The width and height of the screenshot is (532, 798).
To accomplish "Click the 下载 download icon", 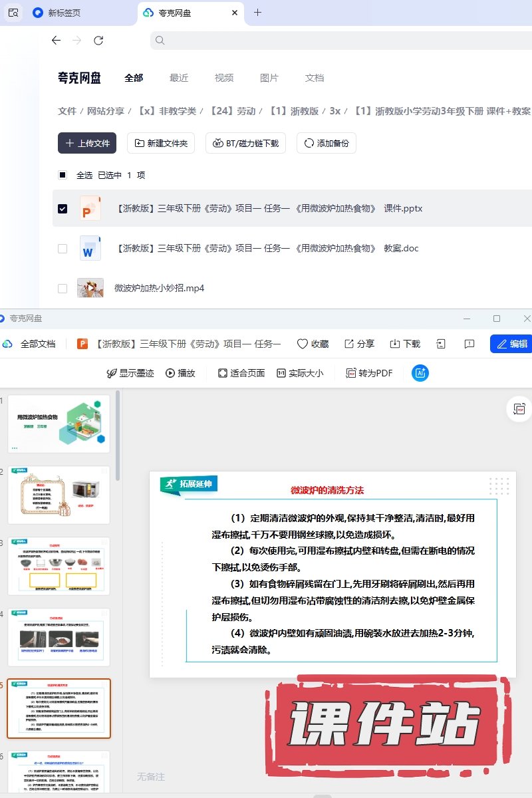I will coord(405,344).
